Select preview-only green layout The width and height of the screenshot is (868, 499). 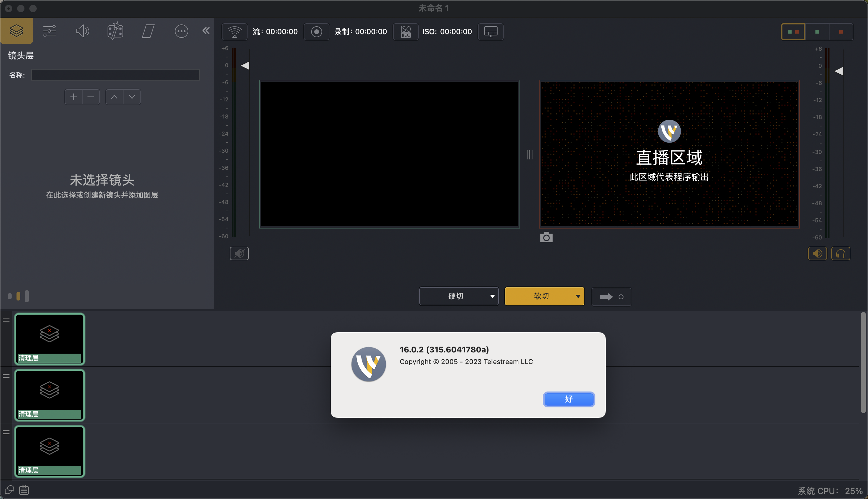click(x=817, y=31)
